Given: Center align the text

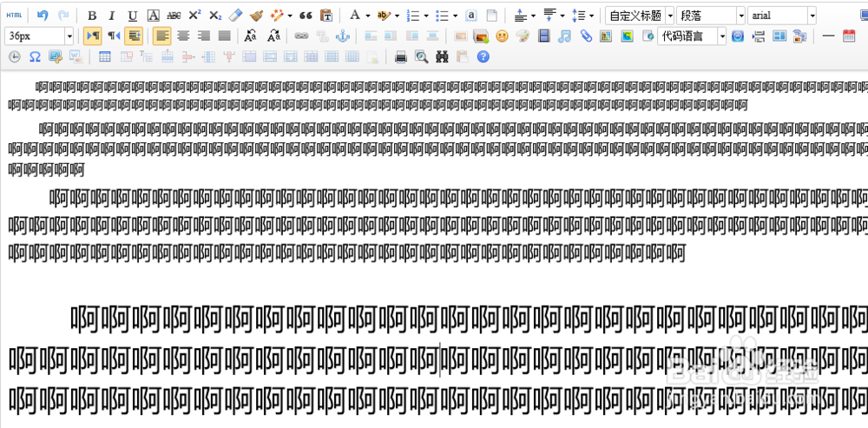Looking at the screenshot, I should click(x=183, y=36).
